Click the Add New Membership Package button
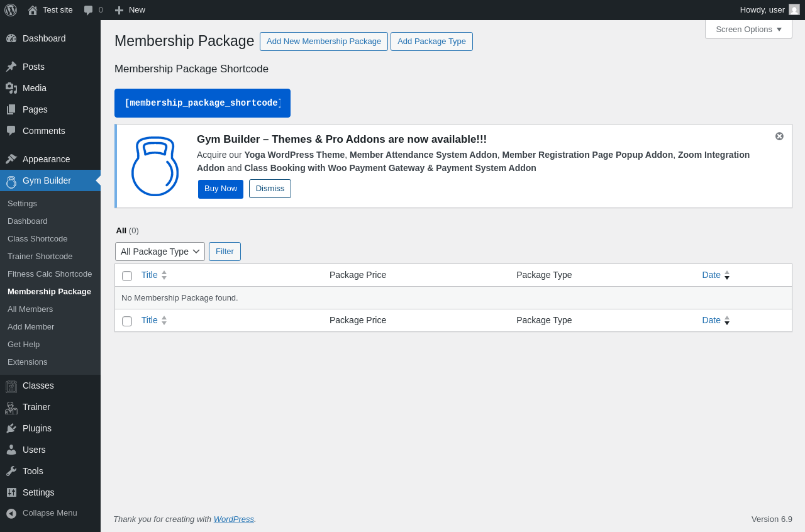805x532 pixels. [x=324, y=42]
